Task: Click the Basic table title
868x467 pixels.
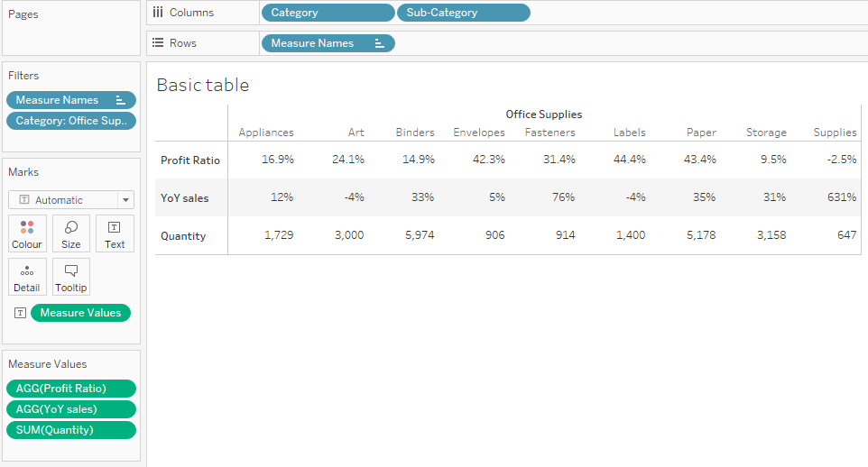Action: (203, 86)
